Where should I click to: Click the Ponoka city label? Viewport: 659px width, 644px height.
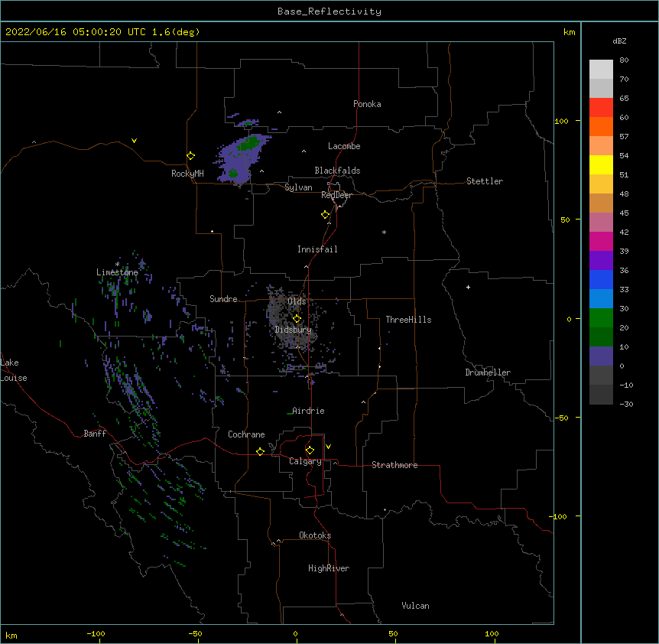[x=367, y=104]
